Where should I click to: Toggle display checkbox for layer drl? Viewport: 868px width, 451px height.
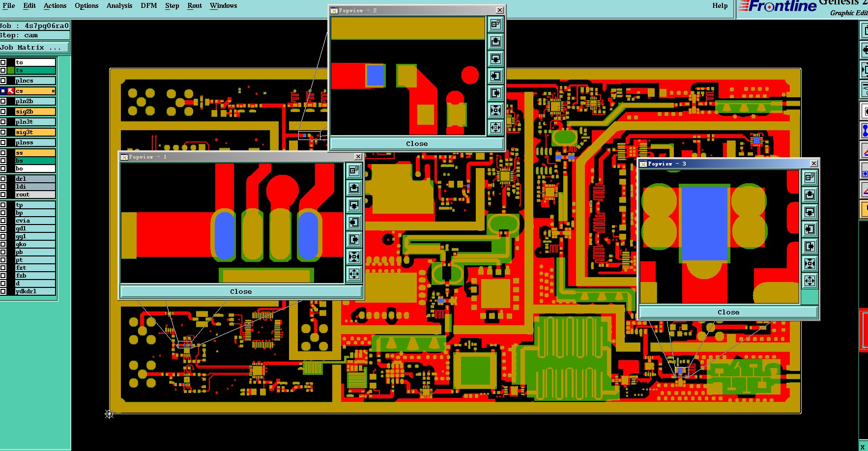point(3,179)
